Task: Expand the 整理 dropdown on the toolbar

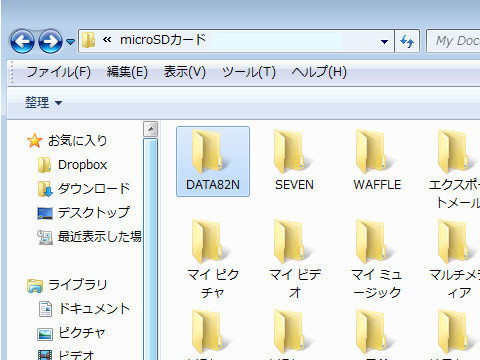Action: click(43, 102)
